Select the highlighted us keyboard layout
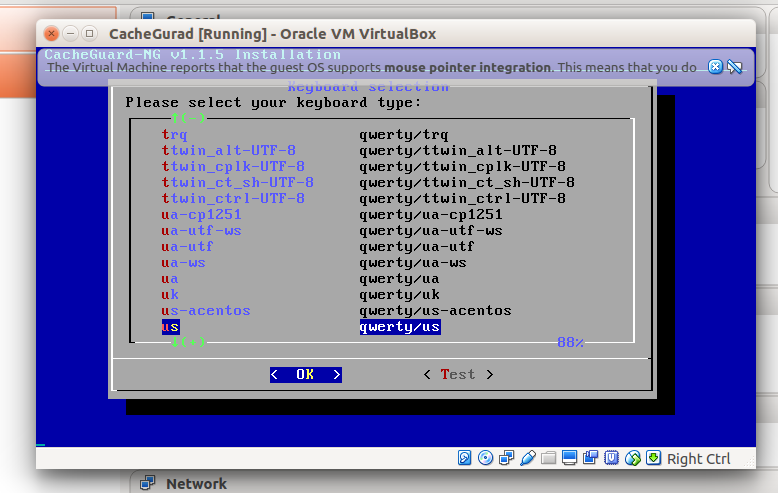Viewport: 778px width, 493px height. (x=170, y=327)
